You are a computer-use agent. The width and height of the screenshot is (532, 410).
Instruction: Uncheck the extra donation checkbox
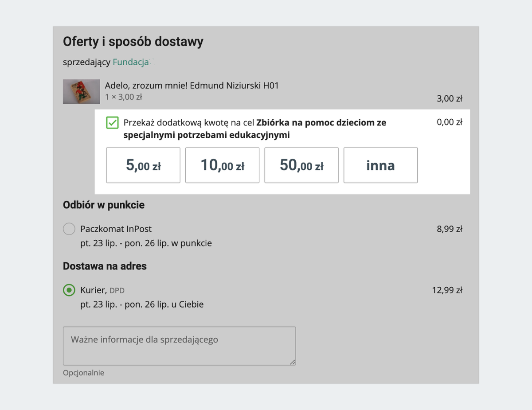click(x=113, y=123)
